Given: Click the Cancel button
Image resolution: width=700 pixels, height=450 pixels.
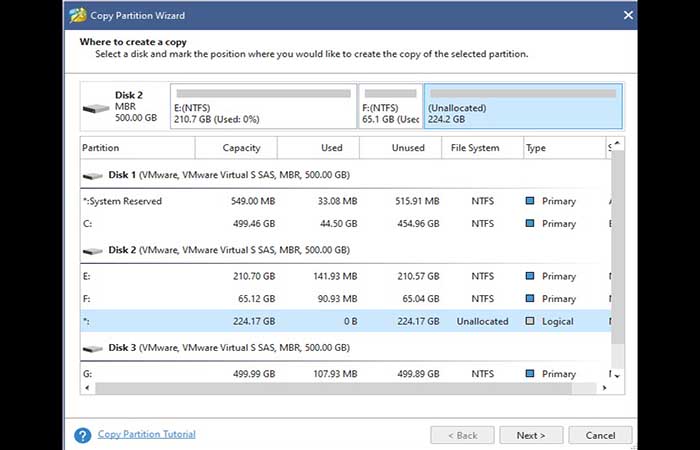Looking at the screenshot, I should tap(600, 435).
